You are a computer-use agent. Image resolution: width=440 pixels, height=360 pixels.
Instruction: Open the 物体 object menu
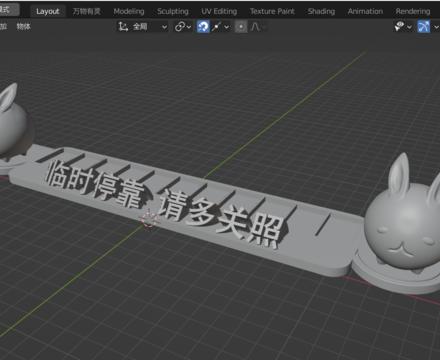pos(24,27)
